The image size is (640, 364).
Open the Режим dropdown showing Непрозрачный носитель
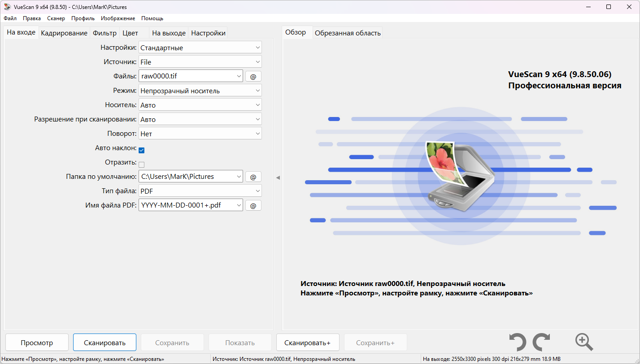(200, 91)
